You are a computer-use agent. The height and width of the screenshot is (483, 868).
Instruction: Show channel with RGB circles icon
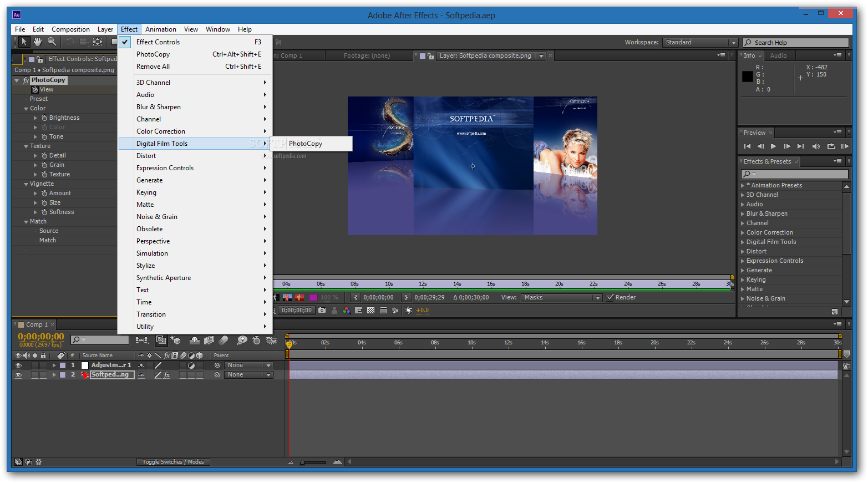tap(347, 311)
